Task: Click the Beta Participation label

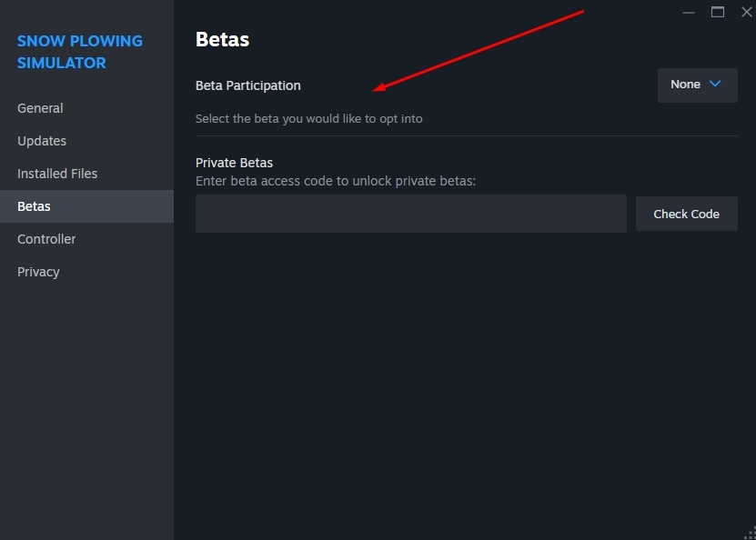Action: (247, 85)
